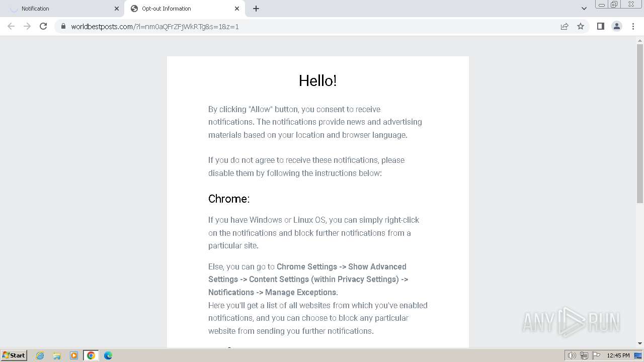Close the Opt-out Information tab
This screenshot has height=362, width=644.
tap(237, 9)
